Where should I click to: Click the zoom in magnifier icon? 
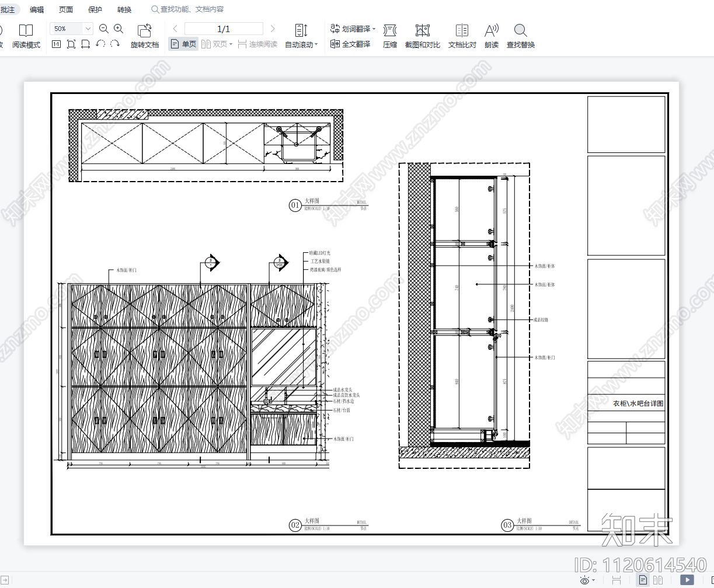(119, 29)
